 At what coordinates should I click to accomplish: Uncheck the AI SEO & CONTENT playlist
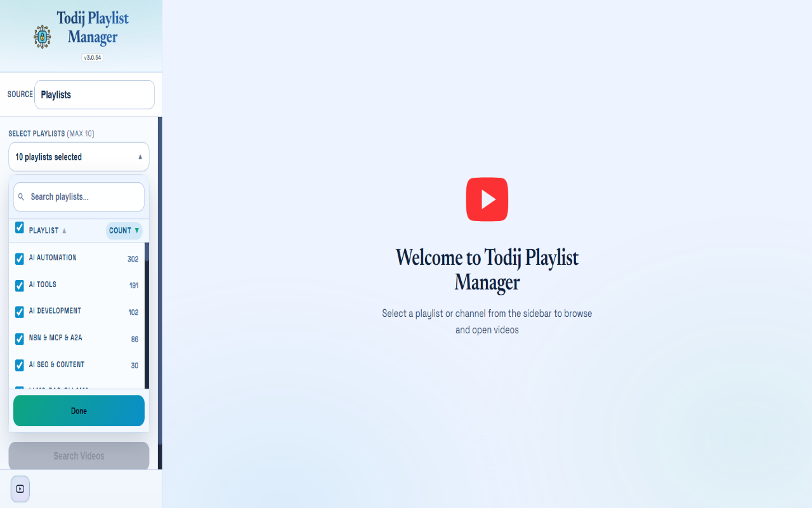[x=20, y=366]
